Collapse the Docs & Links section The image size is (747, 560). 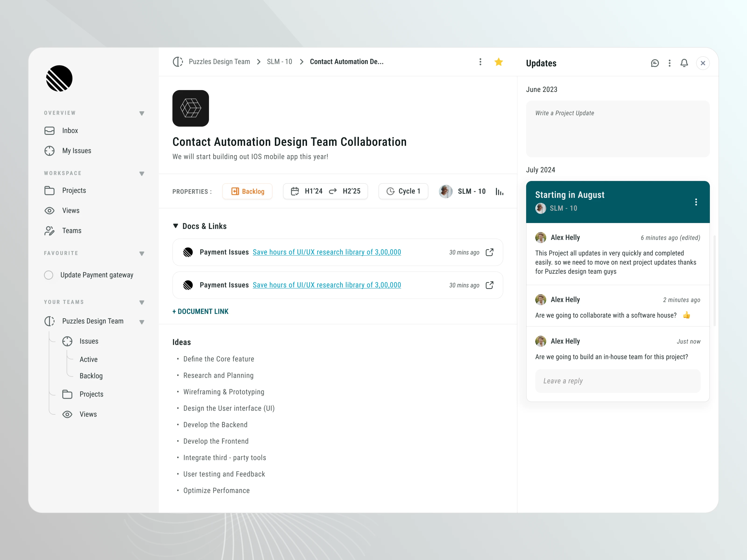point(176,226)
